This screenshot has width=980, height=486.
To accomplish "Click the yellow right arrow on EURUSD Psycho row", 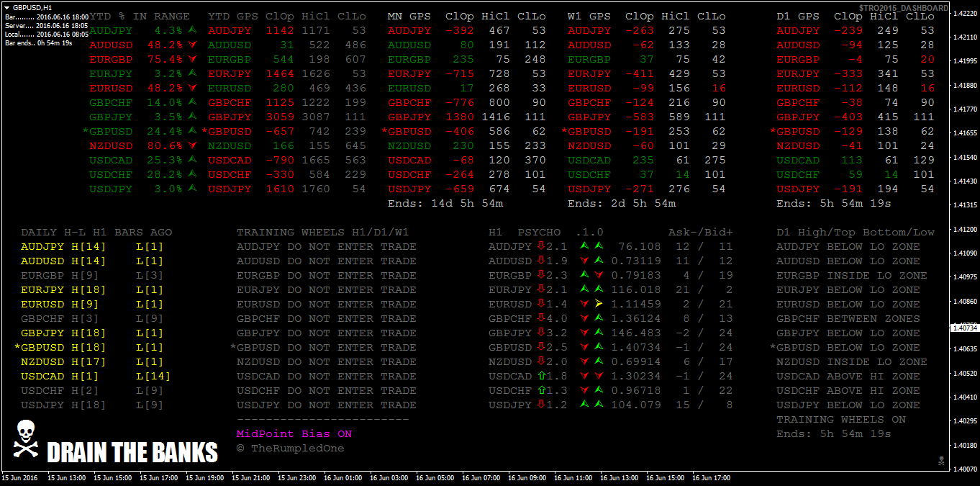I will click(x=598, y=305).
